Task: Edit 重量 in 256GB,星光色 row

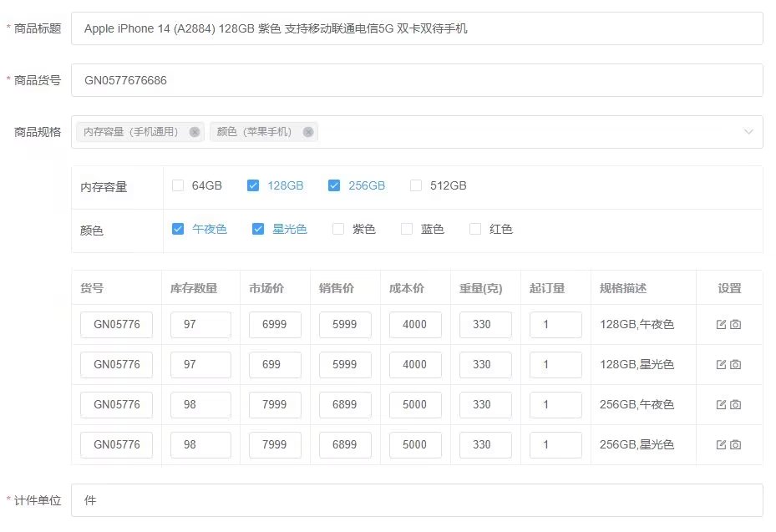Action: click(485, 445)
